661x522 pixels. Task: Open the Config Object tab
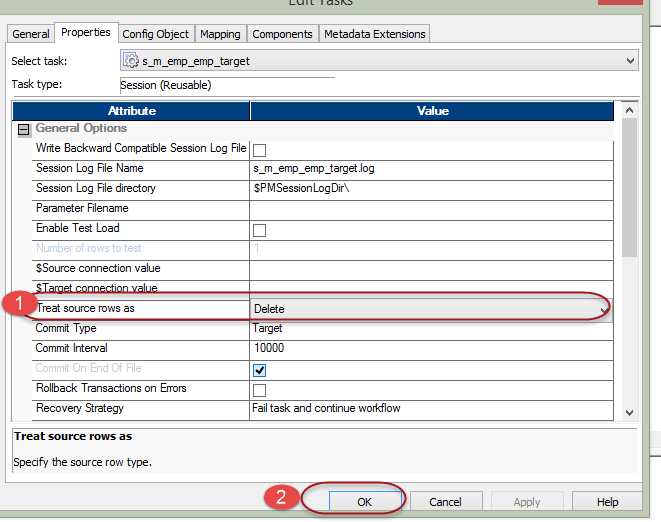(x=155, y=34)
